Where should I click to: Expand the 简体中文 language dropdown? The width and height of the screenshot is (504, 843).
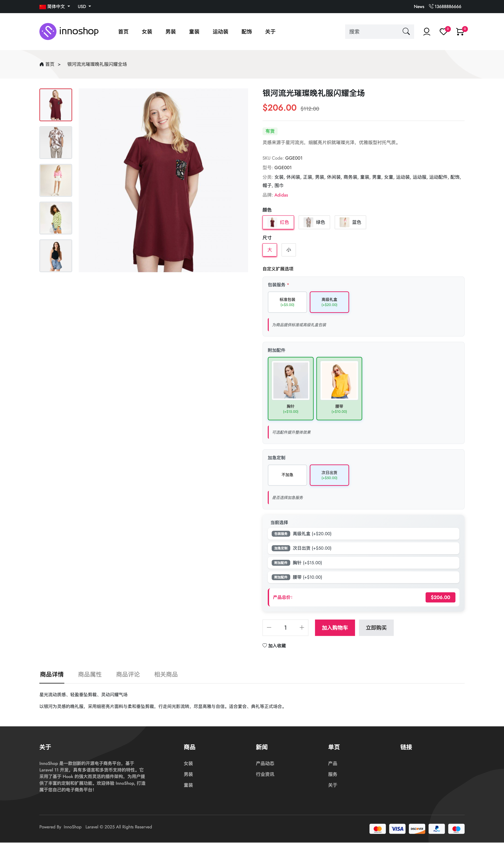point(55,6)
